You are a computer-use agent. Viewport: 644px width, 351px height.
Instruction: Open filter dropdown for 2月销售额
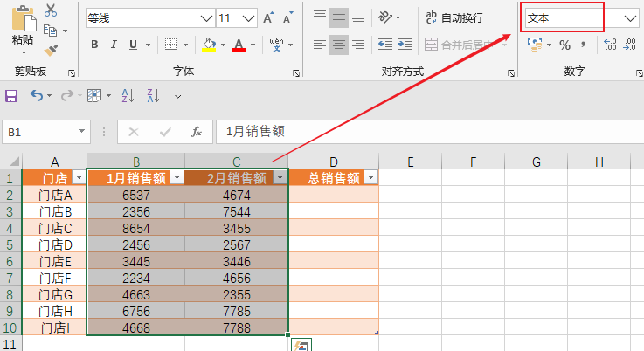tap(280, 178)
